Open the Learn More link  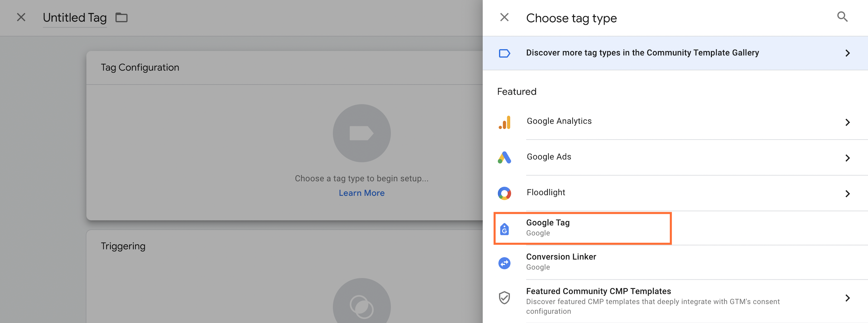coord(361,193)
